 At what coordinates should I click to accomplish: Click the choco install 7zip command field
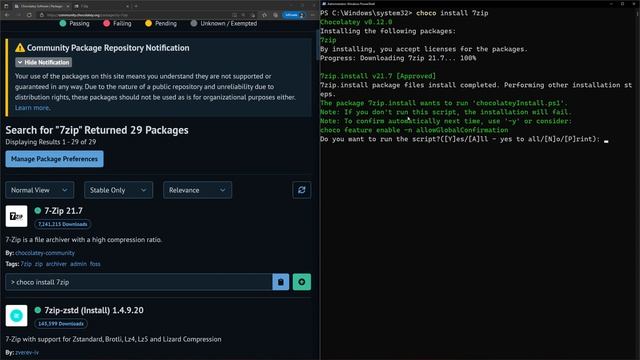[x=139, y=282]
